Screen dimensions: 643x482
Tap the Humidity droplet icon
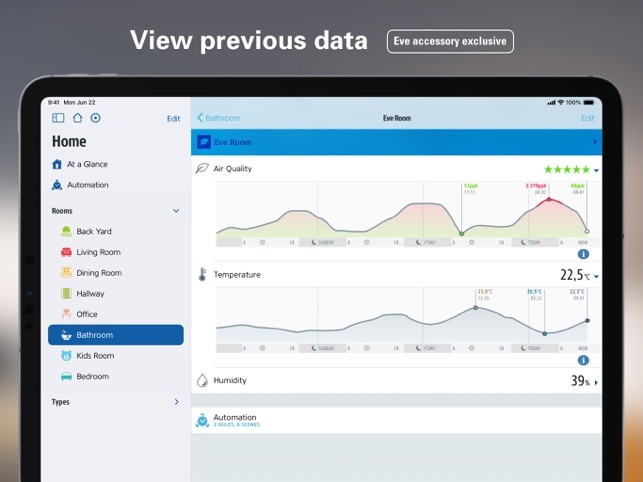202,381
